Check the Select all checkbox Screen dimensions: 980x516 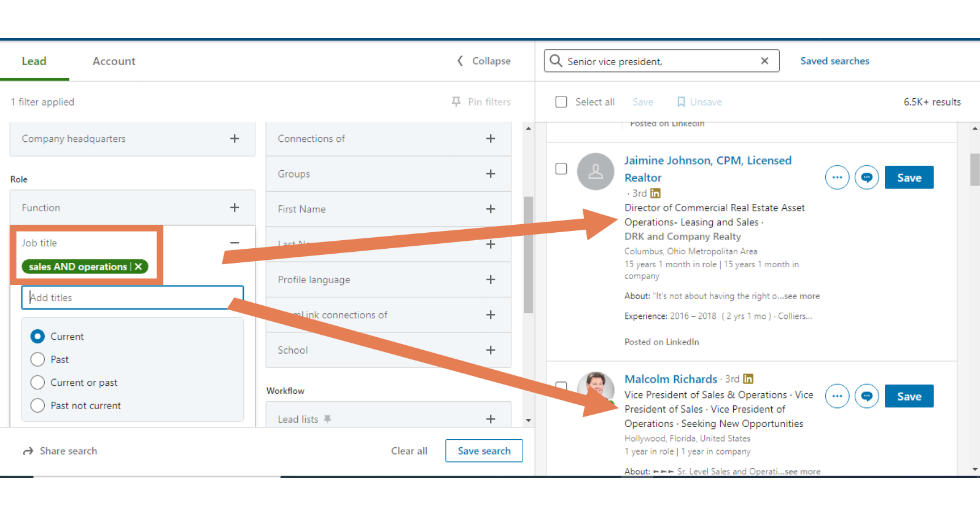click(x=561, y=102)
